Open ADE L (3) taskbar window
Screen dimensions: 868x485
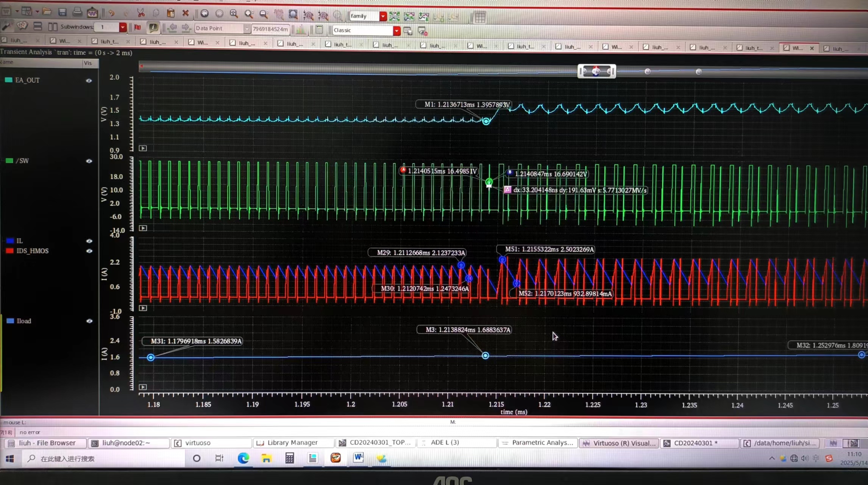445,442
